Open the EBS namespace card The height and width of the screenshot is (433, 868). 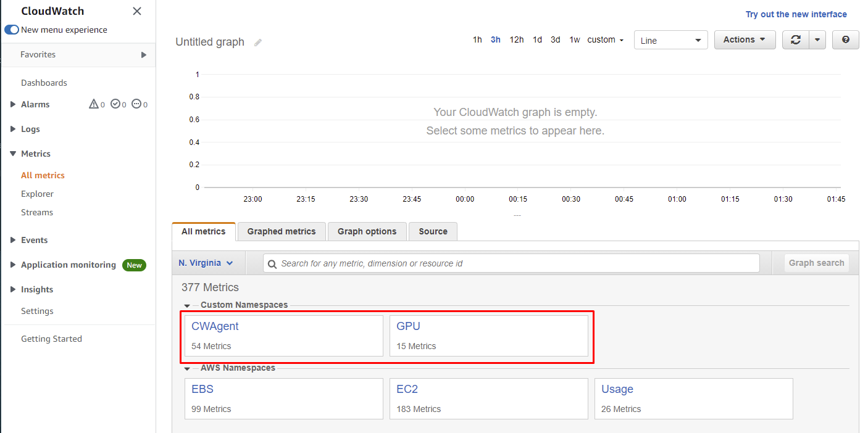[284, 399]
